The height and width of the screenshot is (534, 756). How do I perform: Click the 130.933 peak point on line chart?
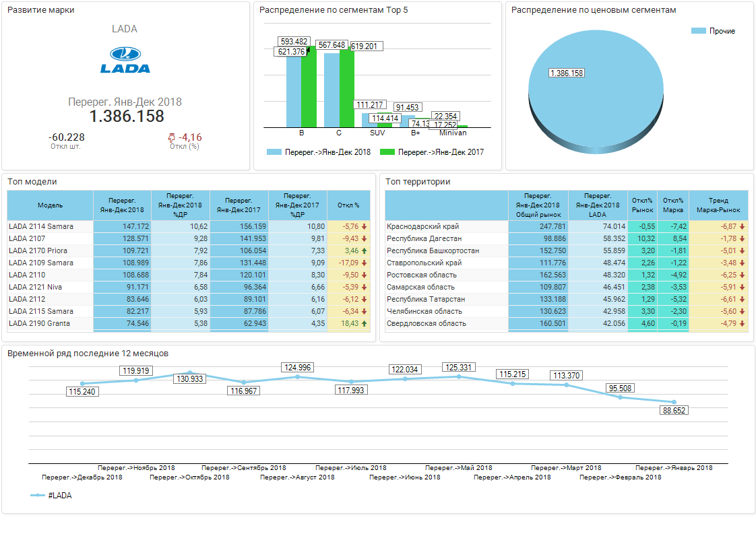coord(190,372)
